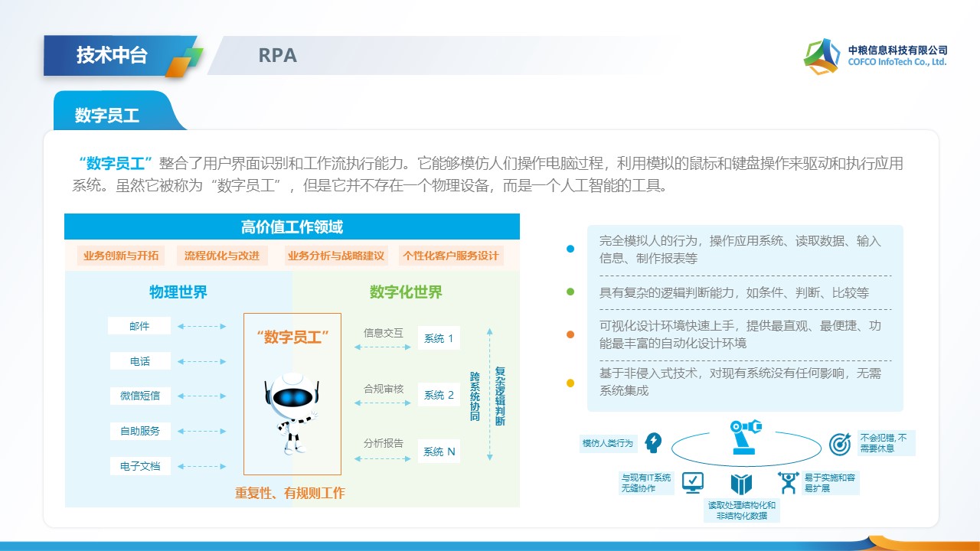Click the 流程优化与改进 label
This screenshot has width=980, height=551.
point(222,256)
